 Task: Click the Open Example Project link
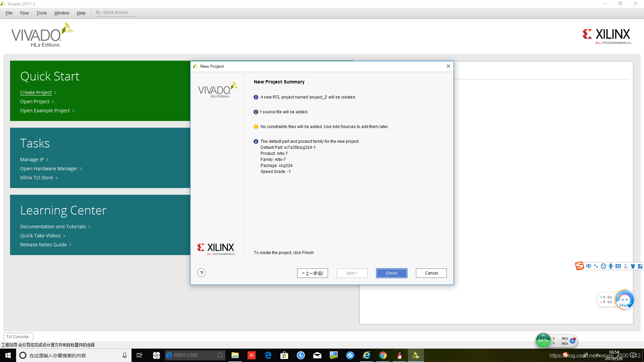(x=45, y=111)
